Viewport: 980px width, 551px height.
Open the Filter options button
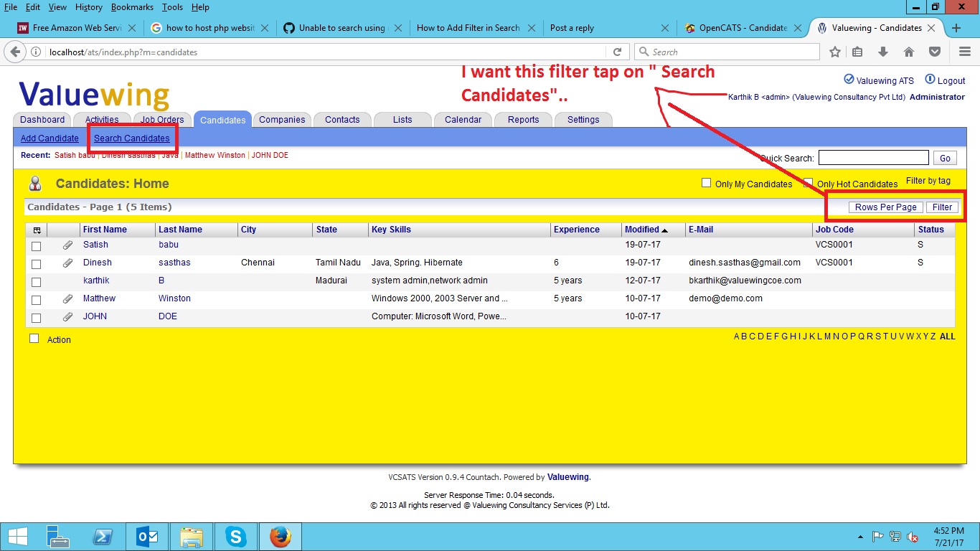point(942,207)
